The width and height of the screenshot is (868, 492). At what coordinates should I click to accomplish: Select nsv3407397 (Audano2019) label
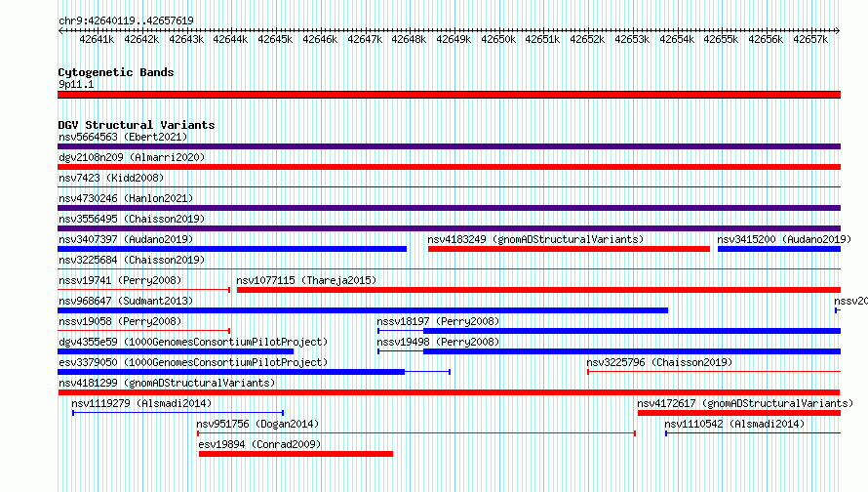click(126, 239)
